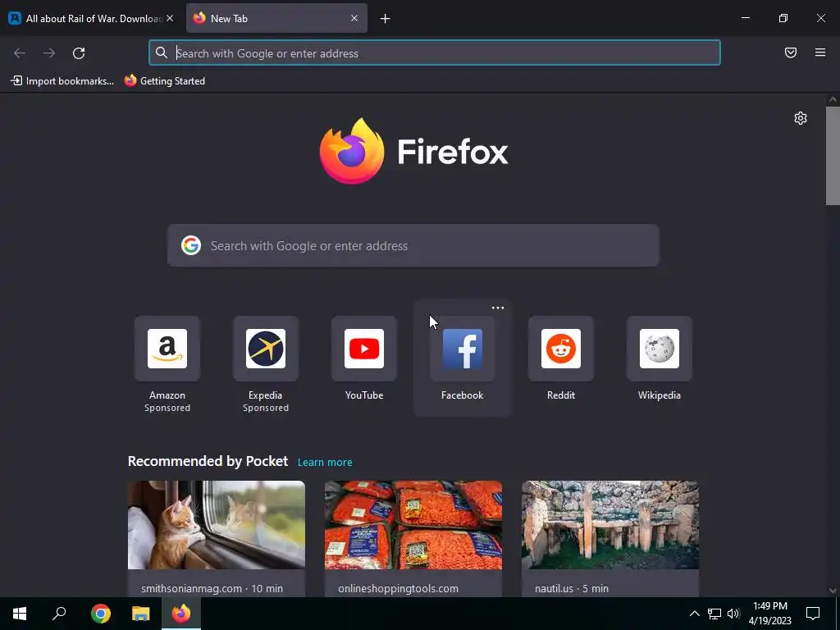This screenshot has height=630, width=840.
Task: Open the Wikipedia shortcut tile
Action: [660, 349]
